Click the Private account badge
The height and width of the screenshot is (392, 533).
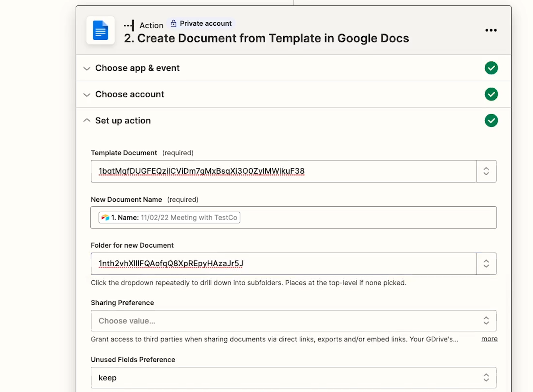(201, 23)
